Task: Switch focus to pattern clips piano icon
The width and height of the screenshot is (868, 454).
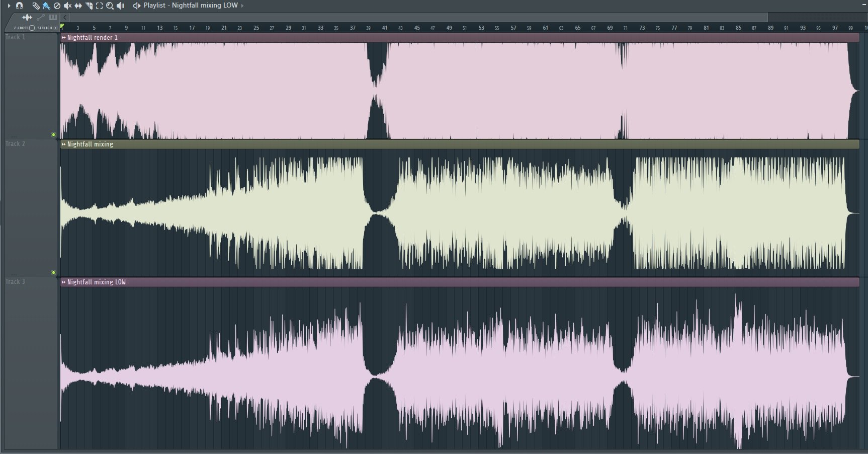Action: click(x=53, y=17)
